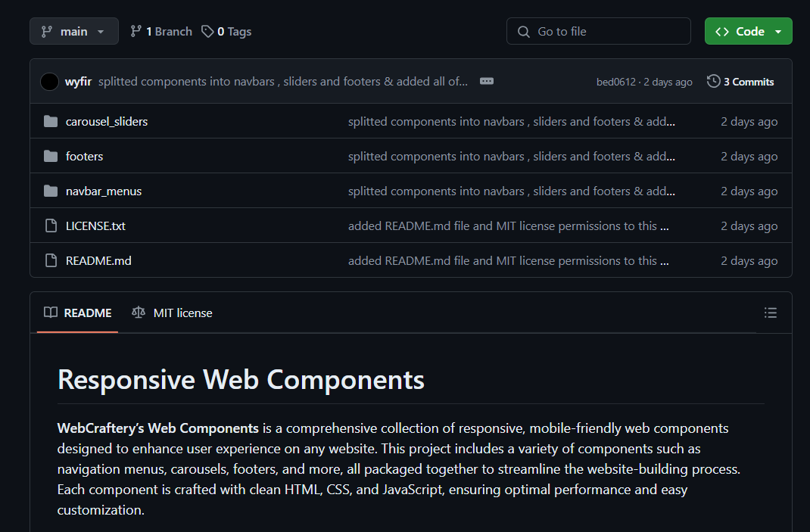810x532 pixels.
Task: Click the Branch count link
Action: click(x=161, y=31)
